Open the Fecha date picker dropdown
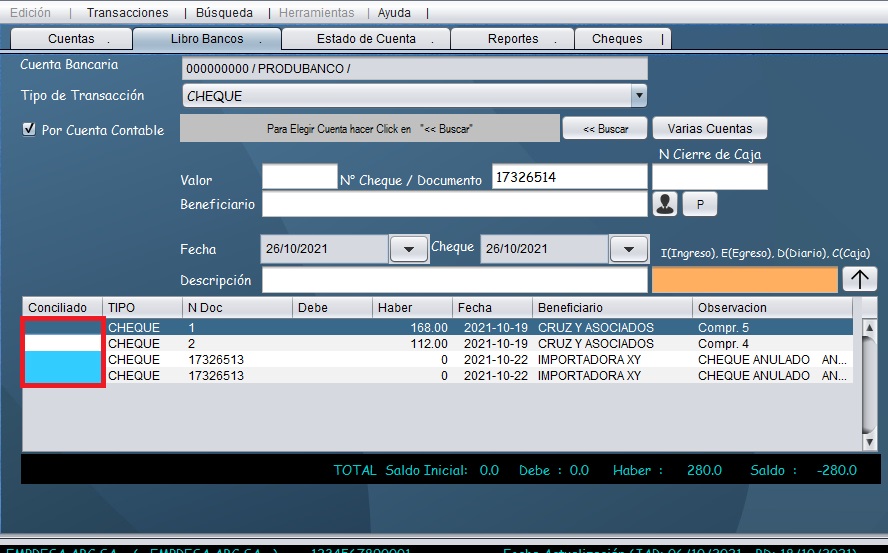 [x=408, y=249]
